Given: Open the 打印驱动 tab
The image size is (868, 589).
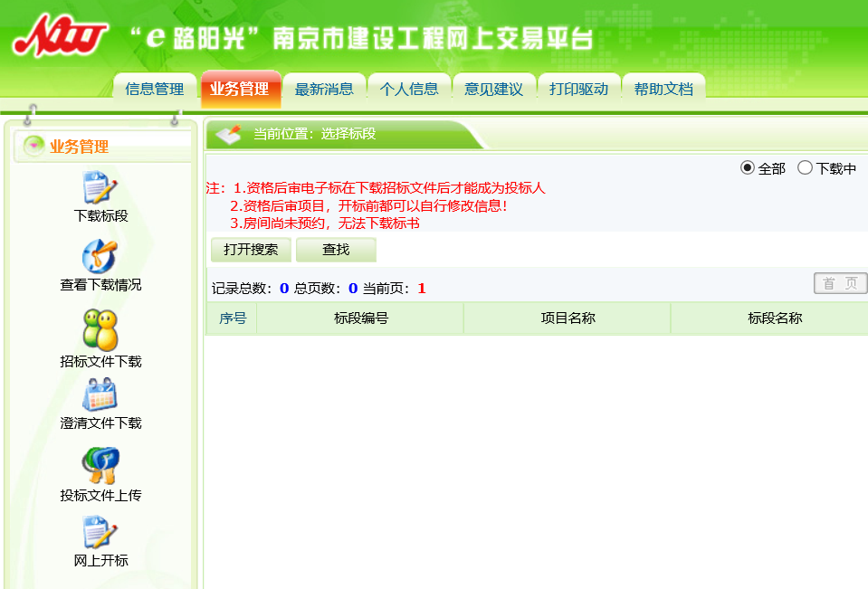Looking at the screenshot, I should click(578, 89).
